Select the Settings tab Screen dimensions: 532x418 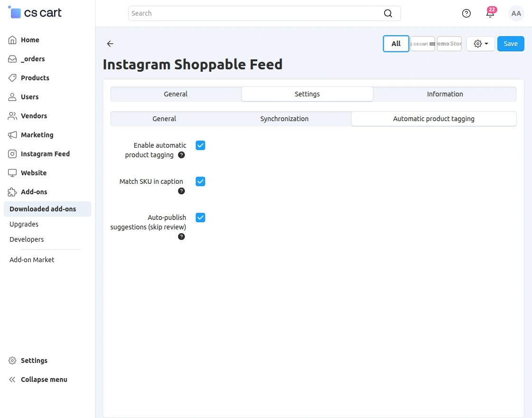tap(307, 94)
